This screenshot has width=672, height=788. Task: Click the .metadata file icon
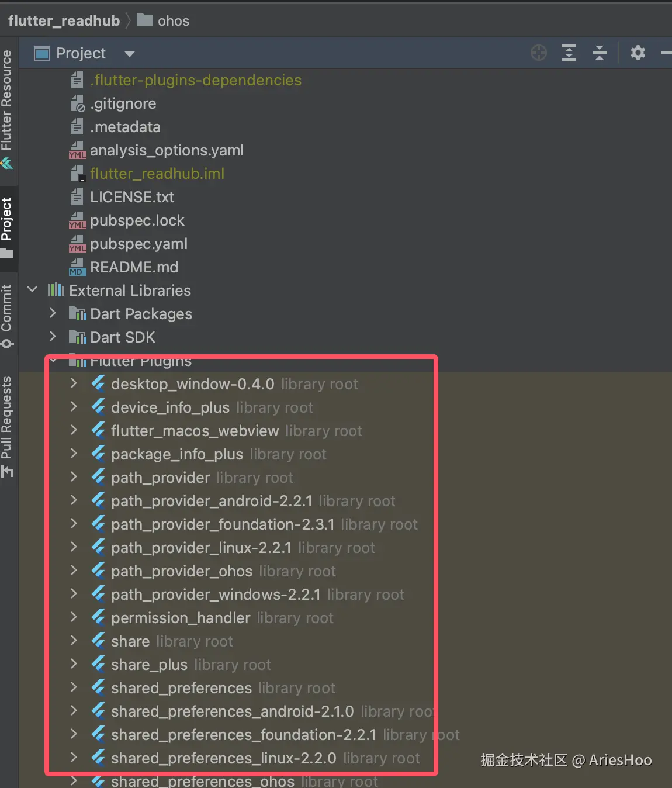(x=77, y=127)
